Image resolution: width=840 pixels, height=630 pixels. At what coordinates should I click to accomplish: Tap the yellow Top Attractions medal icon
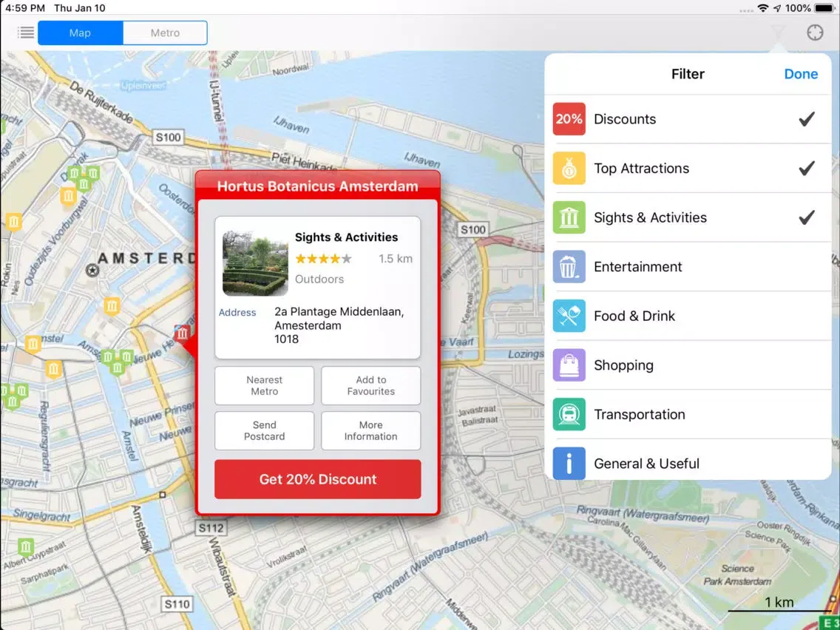click(569, 168)
